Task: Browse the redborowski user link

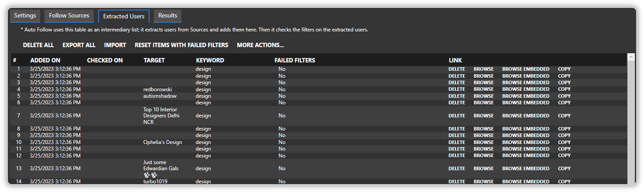Action: [x=484, y=89]
